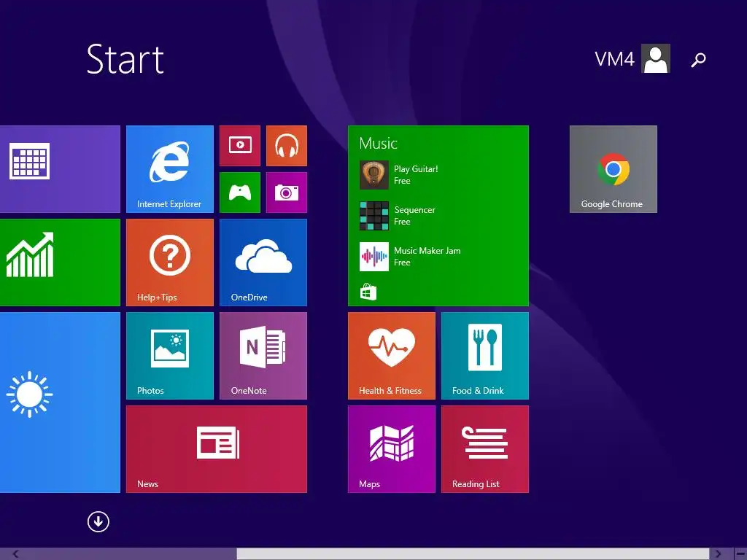Click the Play Guitar! app thumbnail
The image size is (747, 560).
pos(374,175)
